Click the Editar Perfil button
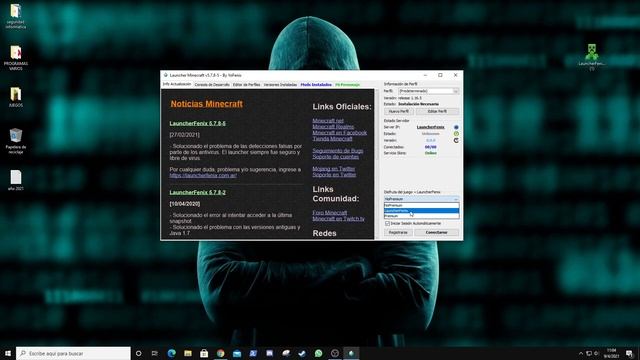 click(437, 111)
